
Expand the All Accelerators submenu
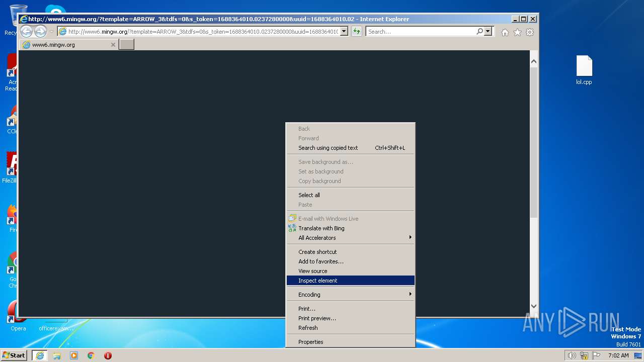351,238
